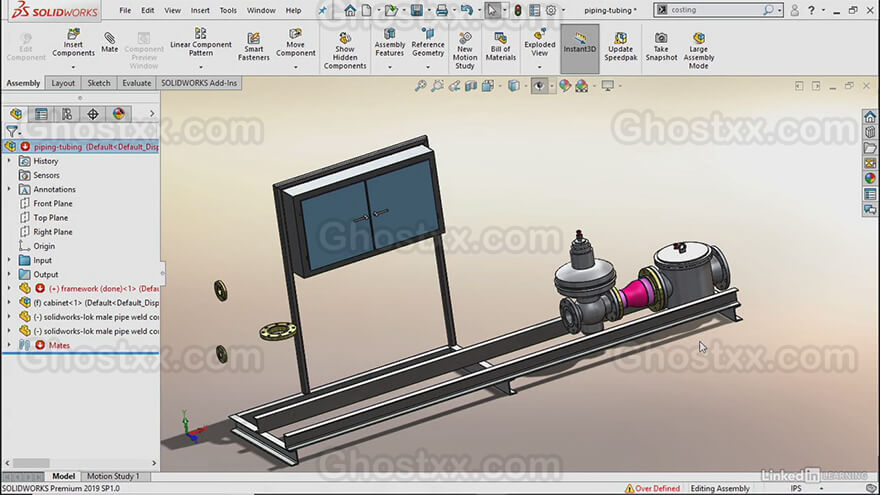
Task: Switch to Motion Study 1 tab
Action: point(113,476)
